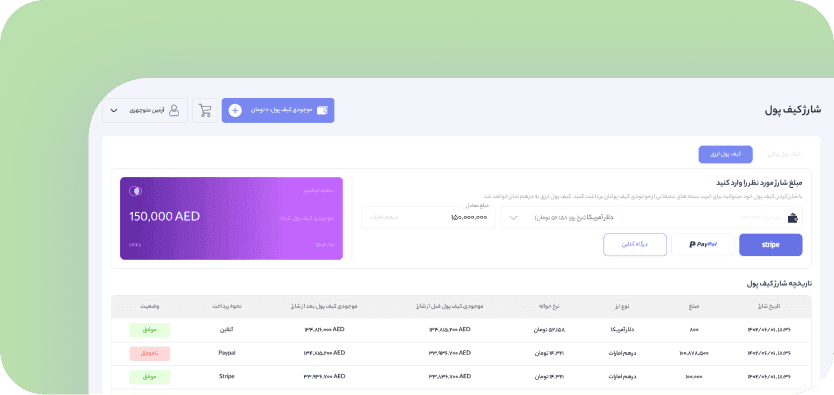Click the circle logo on purple card

coord(135,191)
